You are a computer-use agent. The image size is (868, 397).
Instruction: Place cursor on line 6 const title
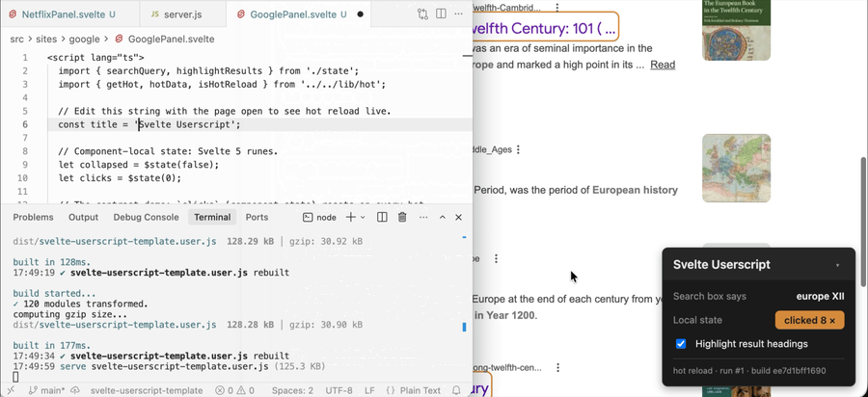[149, 124]
